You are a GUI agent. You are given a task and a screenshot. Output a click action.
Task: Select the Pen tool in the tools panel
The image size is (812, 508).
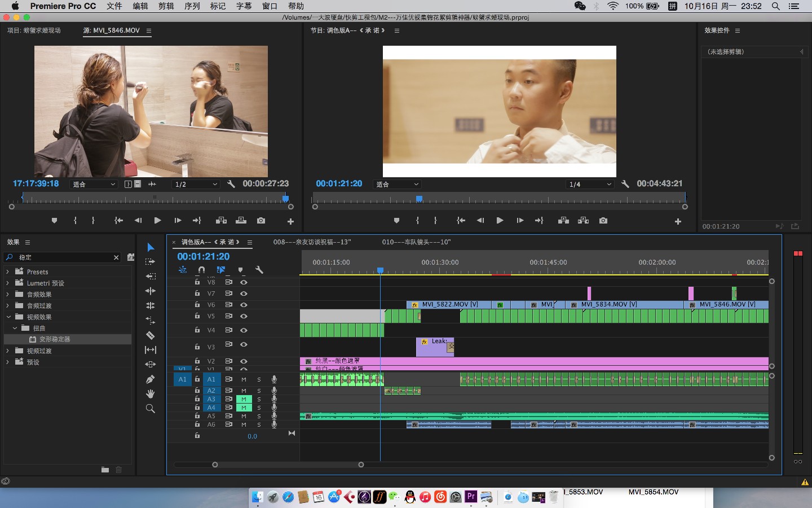(x=151, y=379)
